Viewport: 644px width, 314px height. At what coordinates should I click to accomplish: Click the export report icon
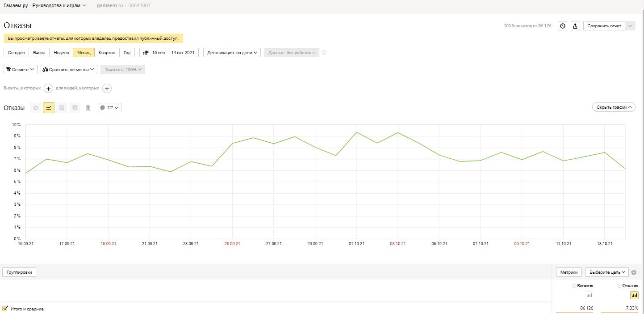[x=575, y=26]
